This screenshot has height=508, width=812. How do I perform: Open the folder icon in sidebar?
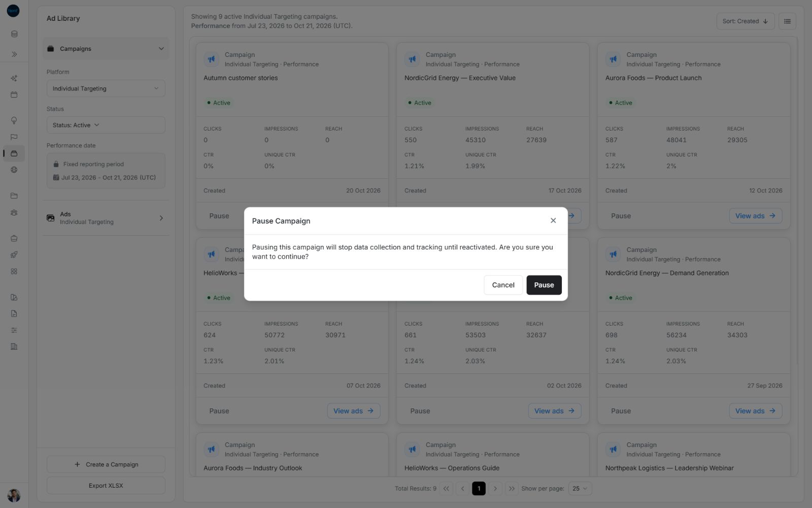click(14, 196)
